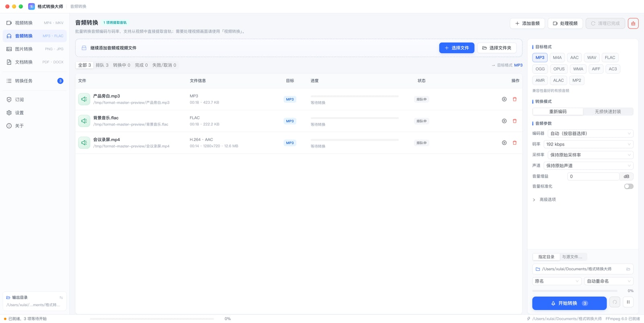
Task: Open 关于 page
Action: point(35,126)
